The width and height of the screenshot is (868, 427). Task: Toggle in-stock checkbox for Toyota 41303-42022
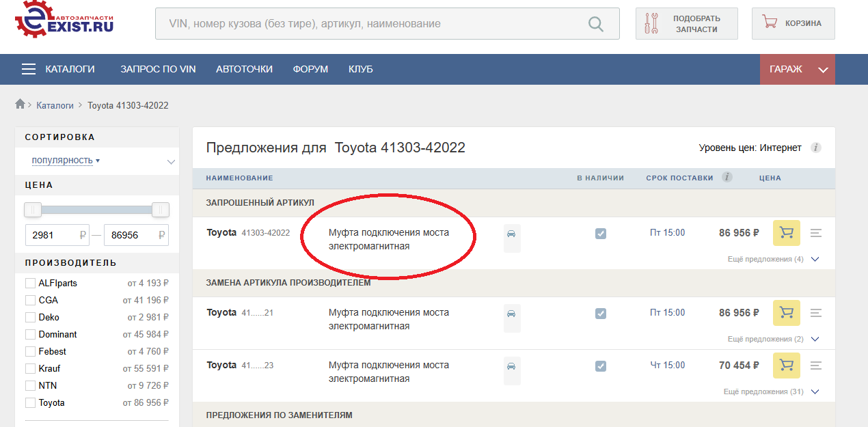click(600, 234)
